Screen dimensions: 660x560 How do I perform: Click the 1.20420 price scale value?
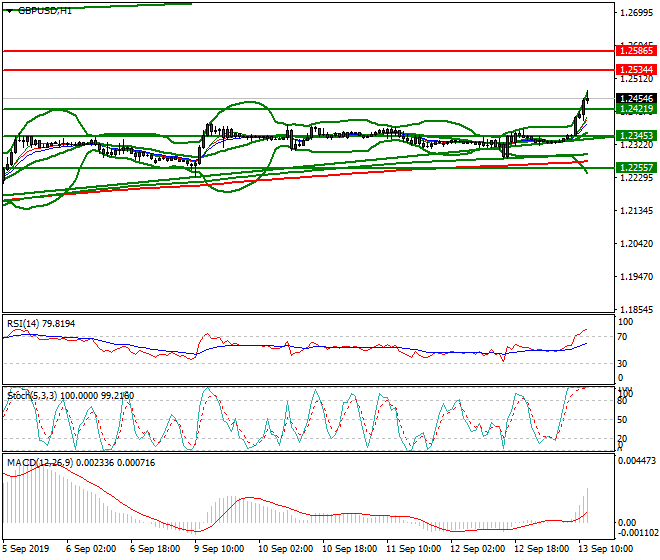[x=636, y=244]
